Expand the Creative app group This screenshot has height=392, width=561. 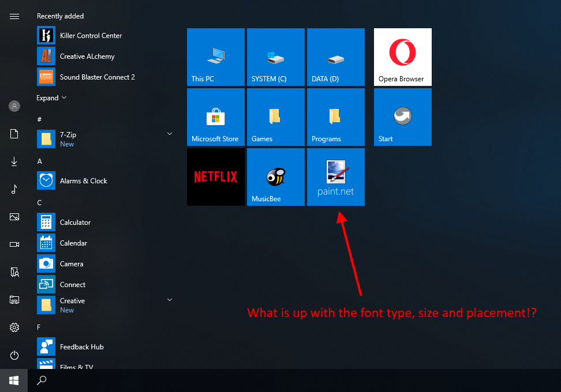(x=169, y=299)
